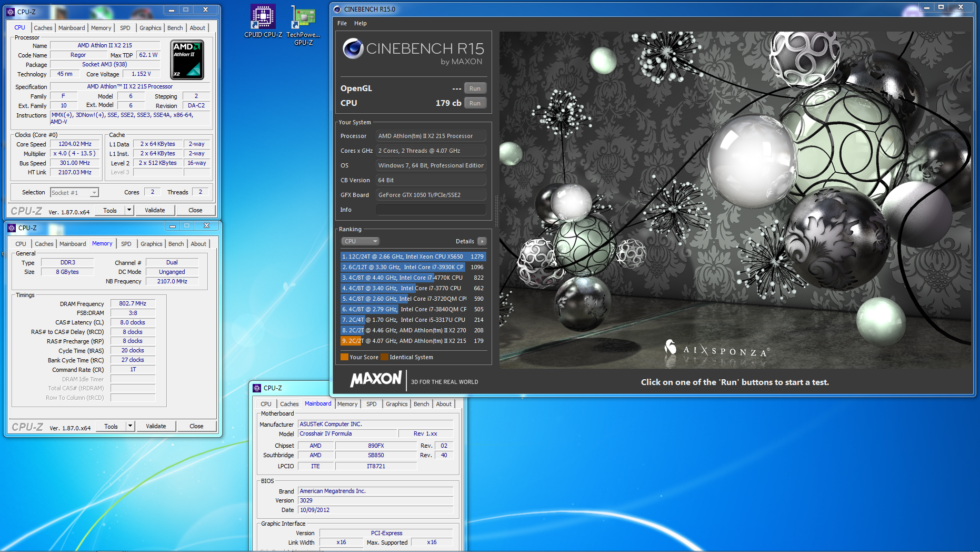
Task: Click Tools button in top CPU-Z window
Action: (x=110, y=210)
